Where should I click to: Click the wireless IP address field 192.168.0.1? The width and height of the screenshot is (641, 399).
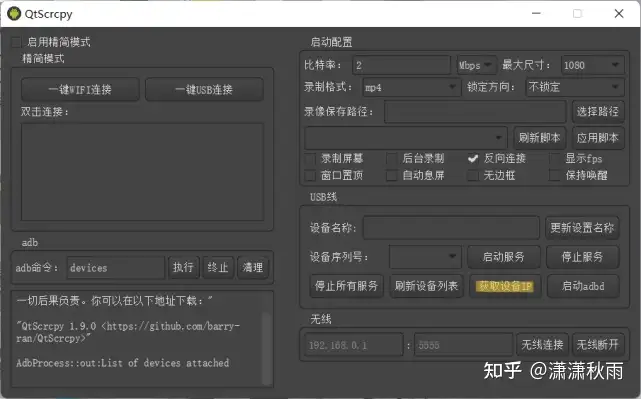(354, 345)
